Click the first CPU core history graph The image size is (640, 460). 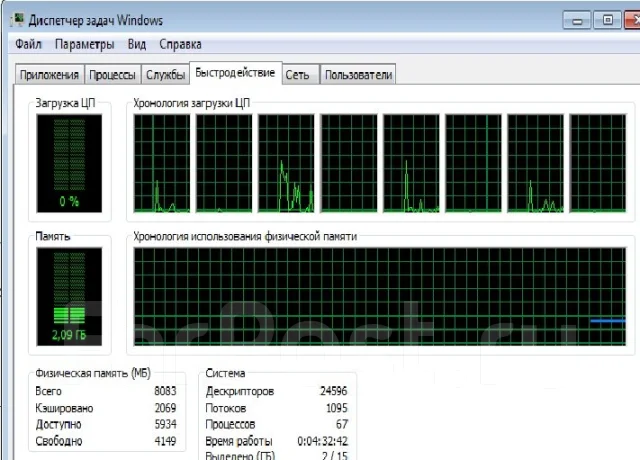pyautogui.click(x=162, y=163)
